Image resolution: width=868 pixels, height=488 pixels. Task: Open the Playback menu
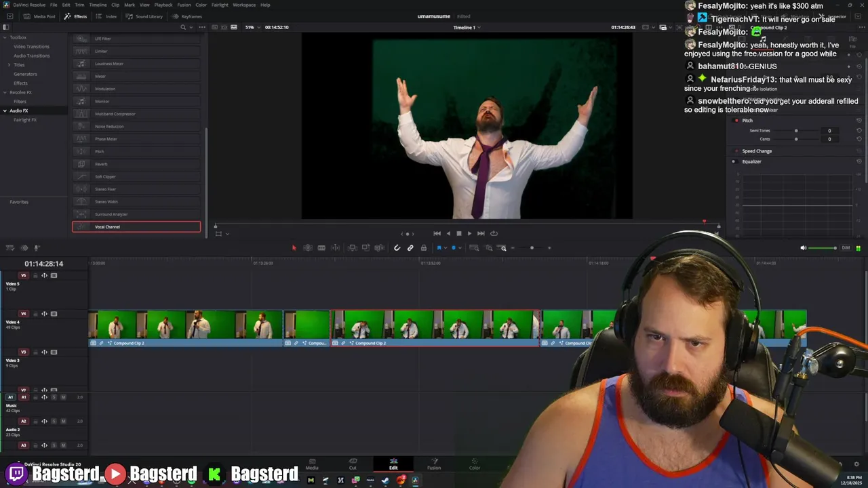click(x=163, y=5)
